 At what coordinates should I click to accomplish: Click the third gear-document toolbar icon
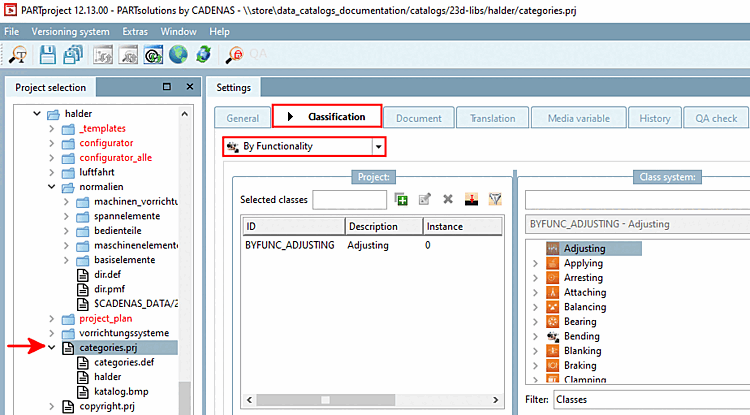153,55
